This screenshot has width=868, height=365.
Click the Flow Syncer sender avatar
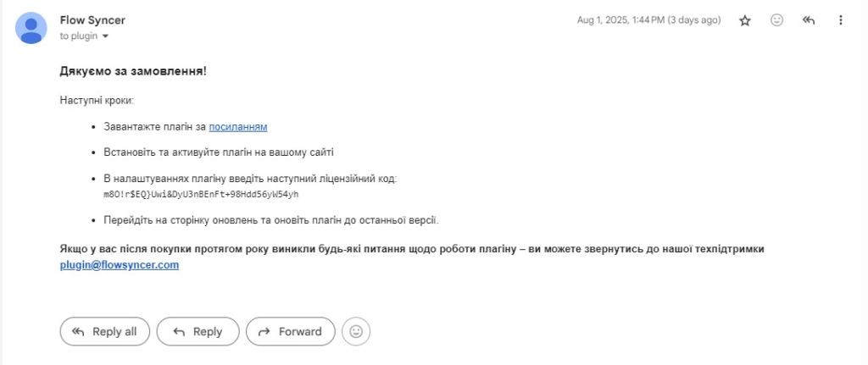pos(31,28)
